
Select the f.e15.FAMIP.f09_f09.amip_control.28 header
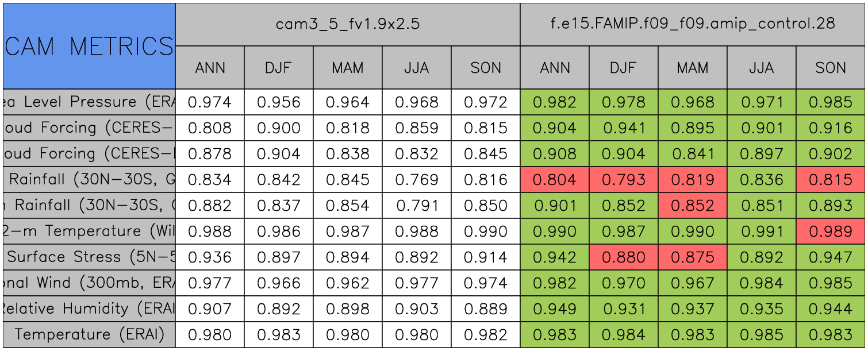click(x=693, y=24)
